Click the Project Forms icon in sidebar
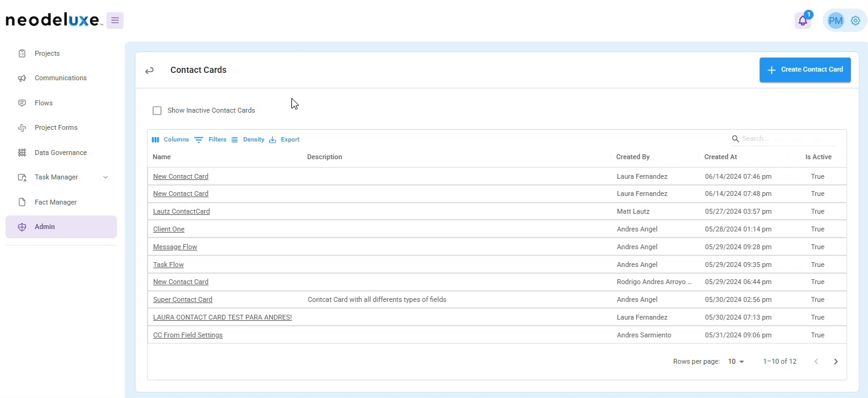The height and width of the screenshot is (398, 868). (x=22, y=128)
